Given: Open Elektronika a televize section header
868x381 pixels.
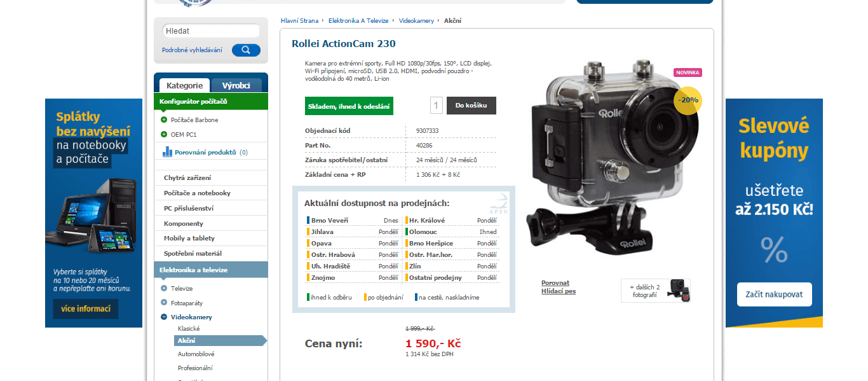Looking at the screenshot, I should (211, 270).
